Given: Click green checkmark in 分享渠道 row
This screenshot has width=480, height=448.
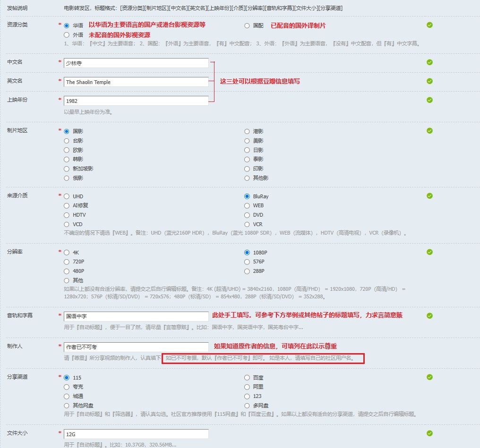Looking at the screenshot, I should point(429,377).
